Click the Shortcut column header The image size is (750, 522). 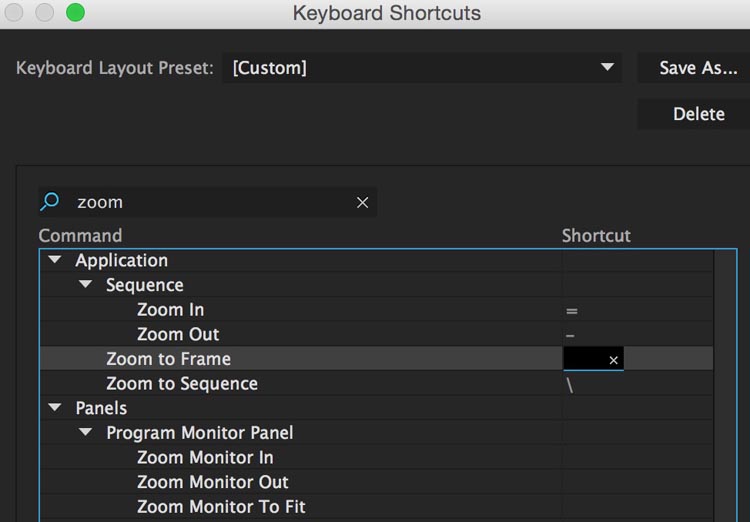(596, 236)
